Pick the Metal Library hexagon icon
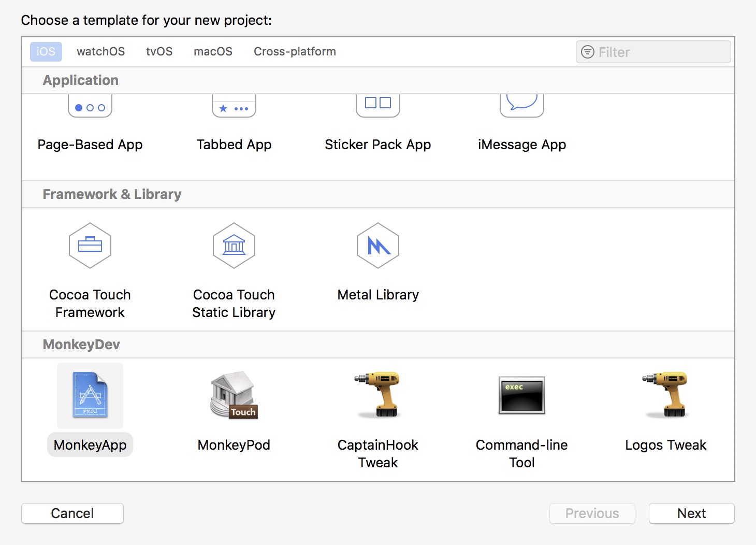This screenshot has height=545, width=756. [x=378, y=246]
